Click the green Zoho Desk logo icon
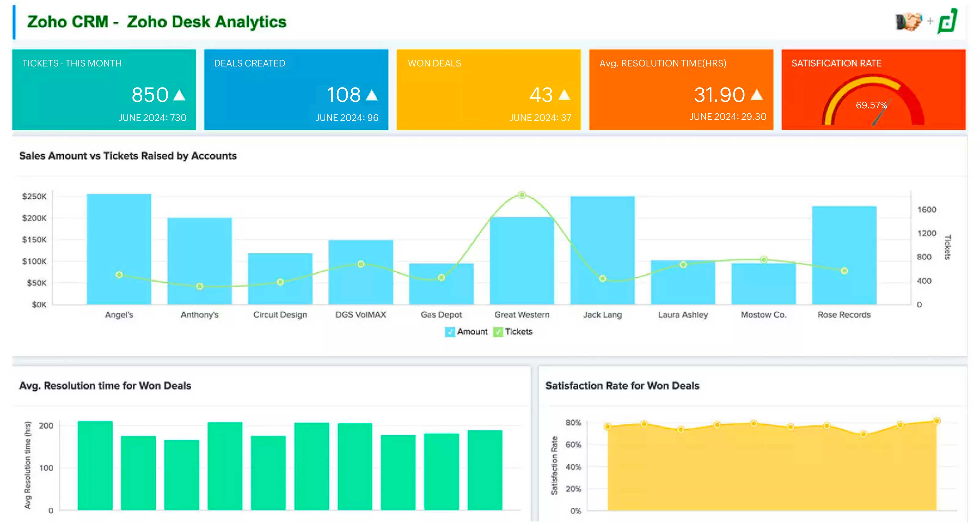This screenshot has height=523, width=980. pyautogui.click(x=947, y=21)
